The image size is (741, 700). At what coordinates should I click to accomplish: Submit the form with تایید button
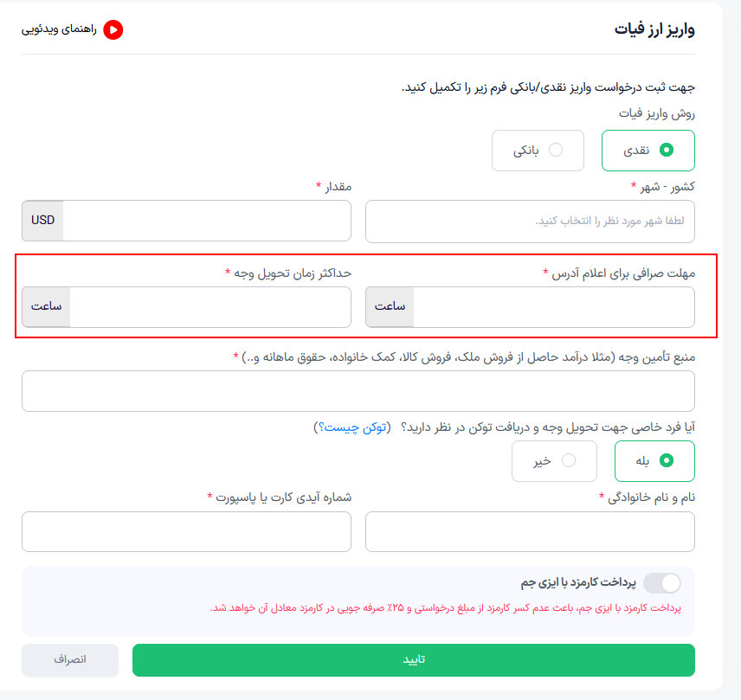[414, 660]
